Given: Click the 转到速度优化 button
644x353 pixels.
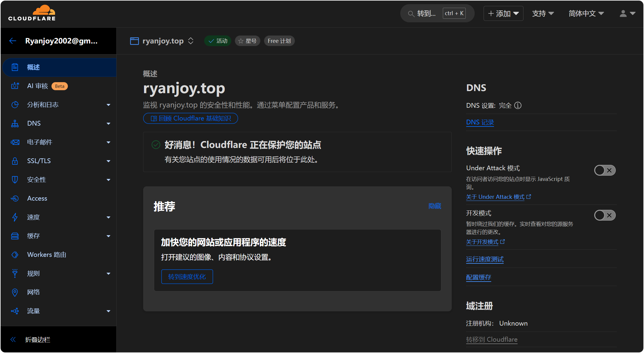Looking at the screenshot, I should coord(187,277).
